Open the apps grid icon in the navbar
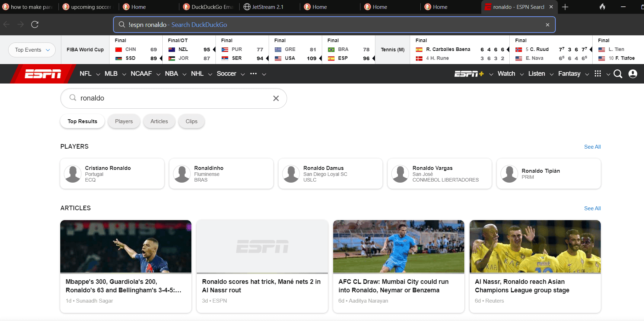Image resolution: width=644 pixels, height=321 pixels. pyautogui.click(x=598, y=73)
